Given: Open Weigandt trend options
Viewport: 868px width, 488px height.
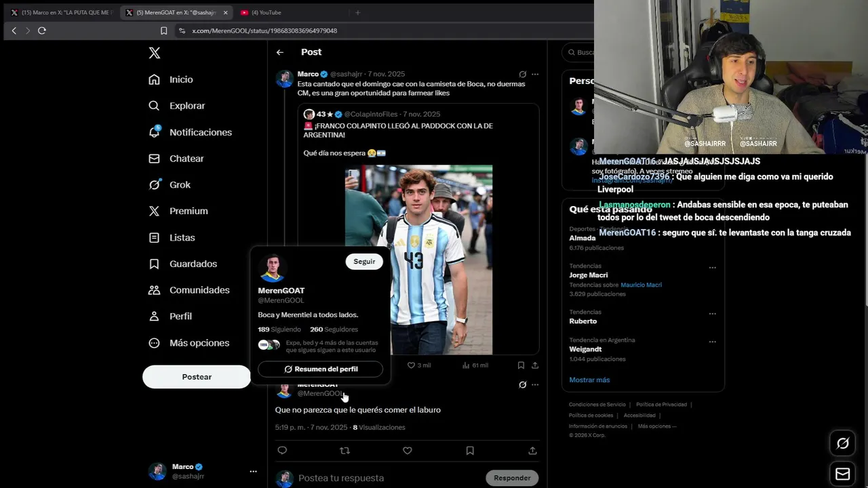Looking at the screenshot, I should (713, 342).
